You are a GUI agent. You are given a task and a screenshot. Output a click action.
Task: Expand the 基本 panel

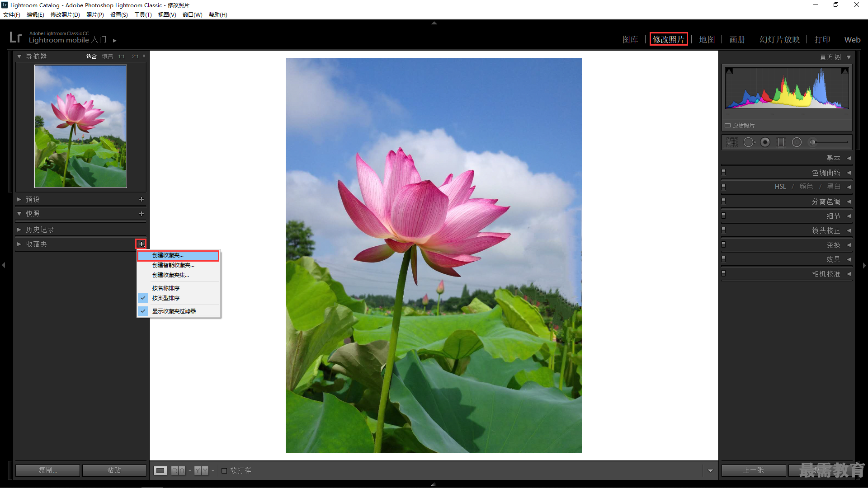(849, 158)
